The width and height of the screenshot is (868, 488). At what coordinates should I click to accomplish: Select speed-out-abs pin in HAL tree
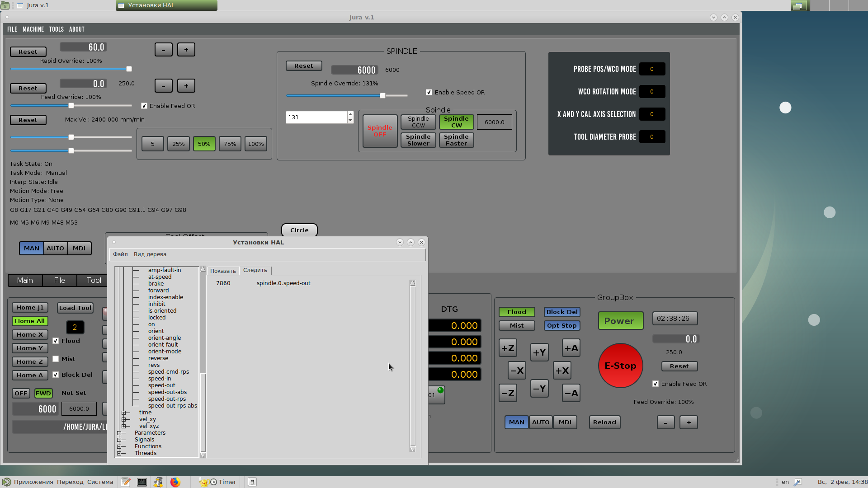pyautogui.click(x=167, y=392)
